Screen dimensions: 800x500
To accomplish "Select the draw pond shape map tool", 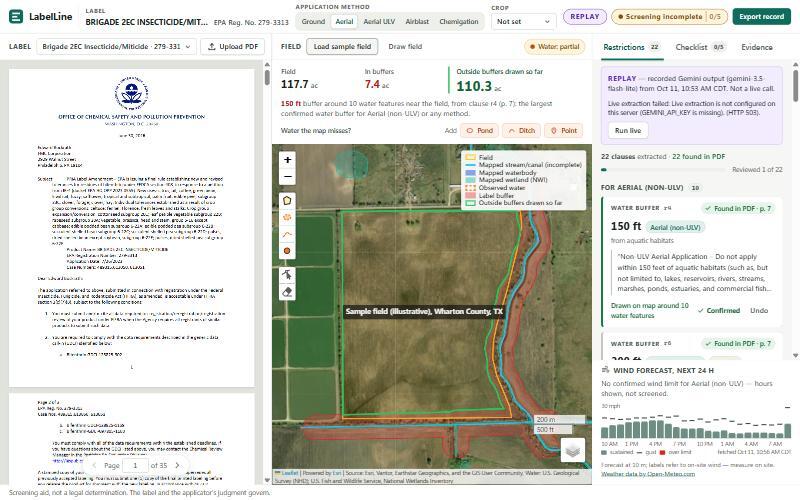I will pyautogui.click(x=287, y=217).
